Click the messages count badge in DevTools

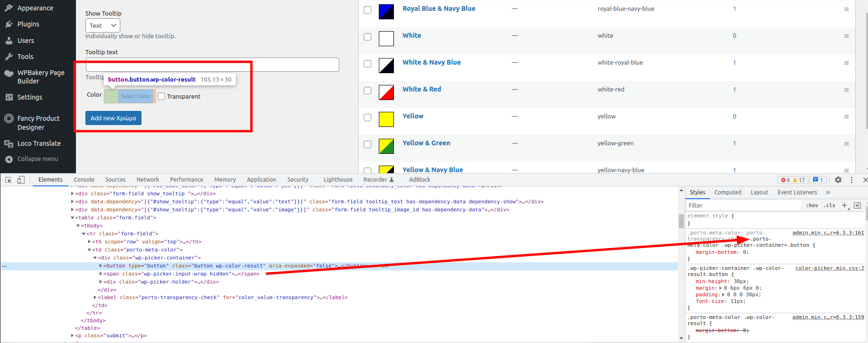818,180
